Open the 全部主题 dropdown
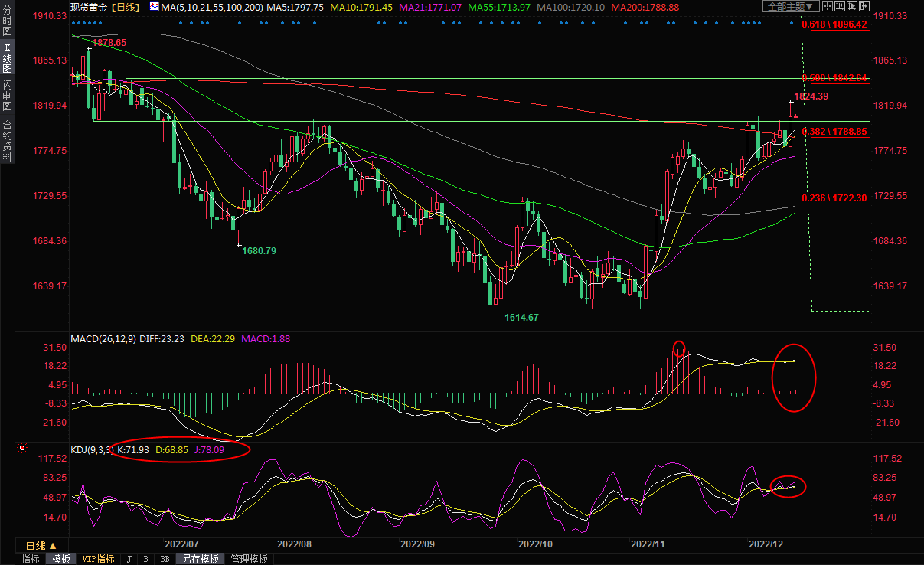 tap(791, 7)
